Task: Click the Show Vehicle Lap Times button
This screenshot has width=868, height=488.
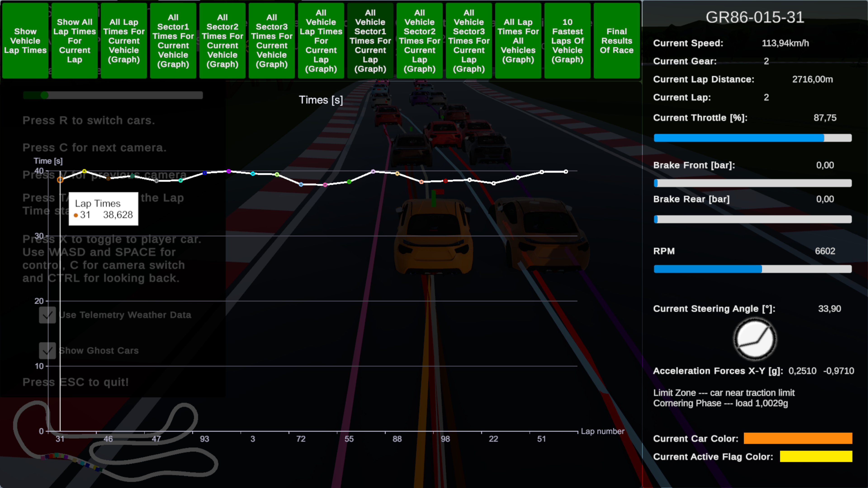Action: tap(25, 41)
